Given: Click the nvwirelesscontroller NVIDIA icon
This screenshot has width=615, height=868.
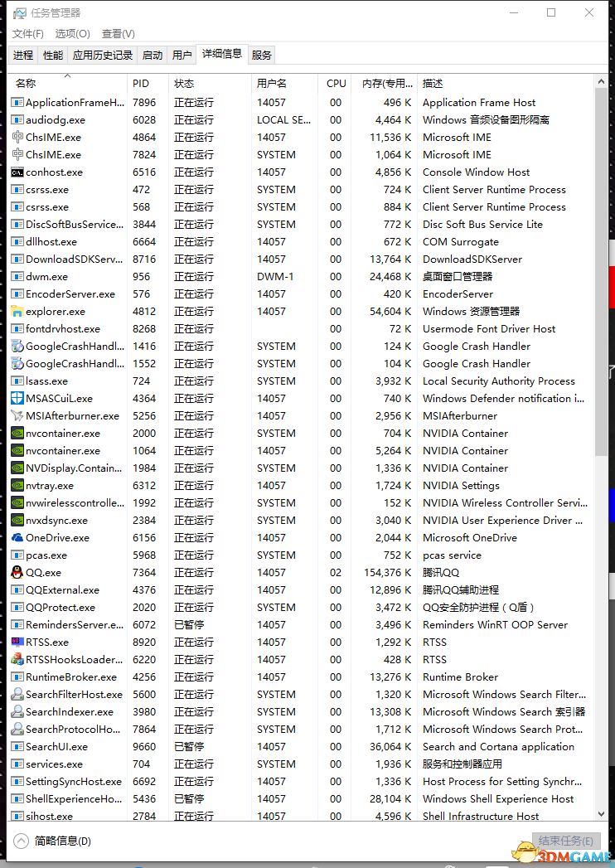Looking at the screenshot, I should 17,503.
